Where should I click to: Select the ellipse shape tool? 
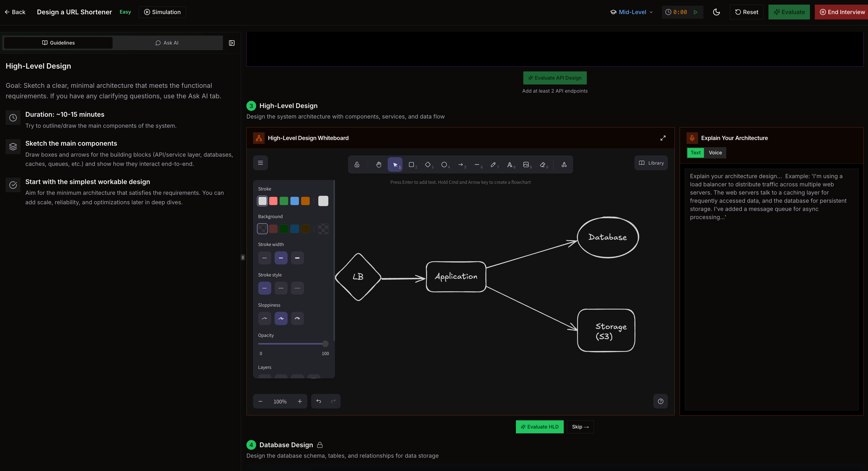pos(444,165)
